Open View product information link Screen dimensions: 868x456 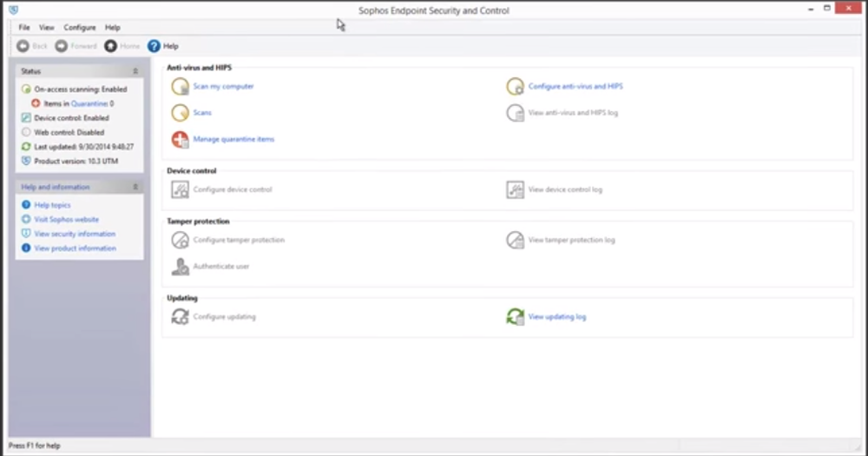pyautogui.click(x=76, y=248)
